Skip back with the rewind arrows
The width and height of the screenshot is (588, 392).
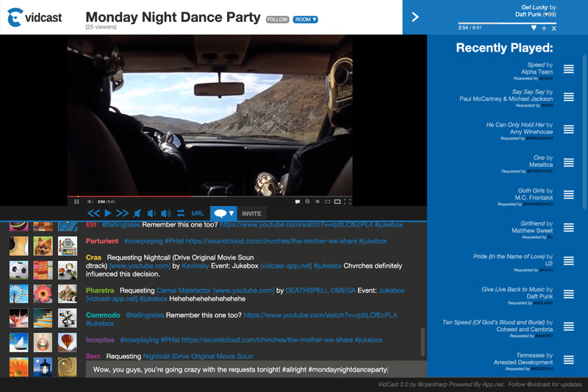(94, 213)
